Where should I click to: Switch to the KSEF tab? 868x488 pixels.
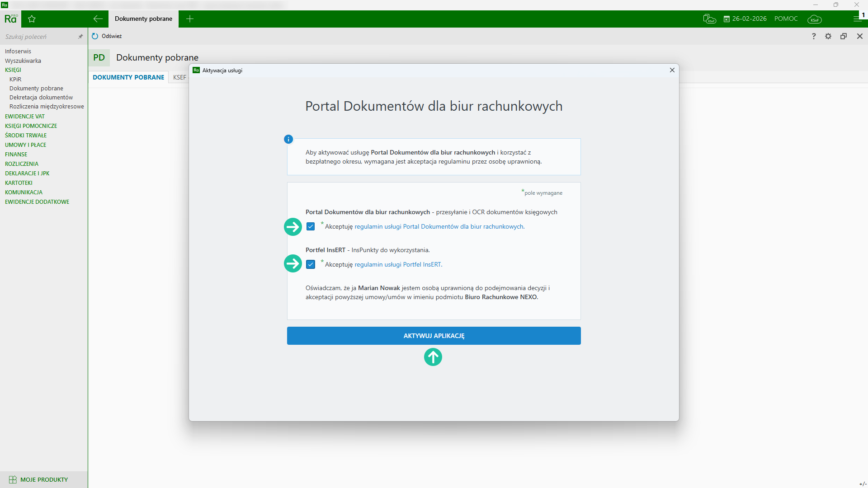[179, 77]
